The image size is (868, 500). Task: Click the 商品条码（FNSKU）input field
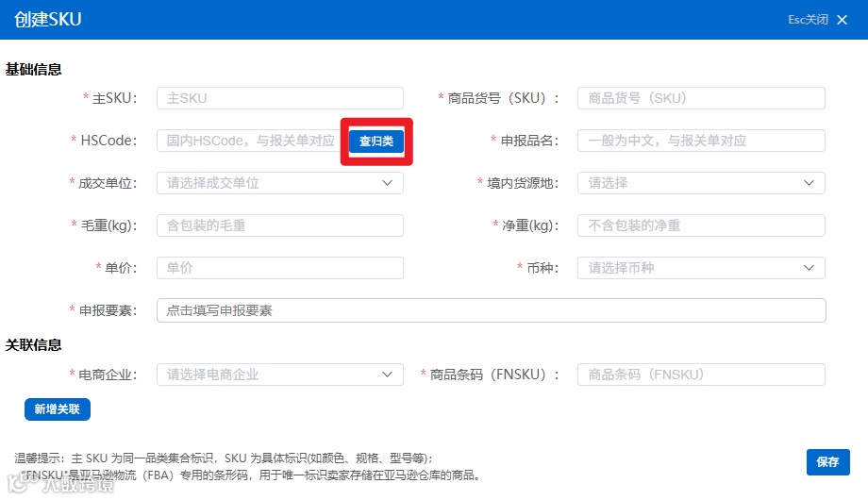coord(701,375)
